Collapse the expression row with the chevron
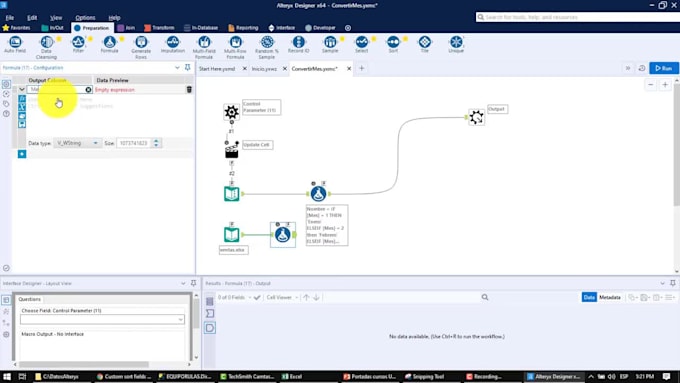The width and height of the screenshot is (680, 383). 22,90
